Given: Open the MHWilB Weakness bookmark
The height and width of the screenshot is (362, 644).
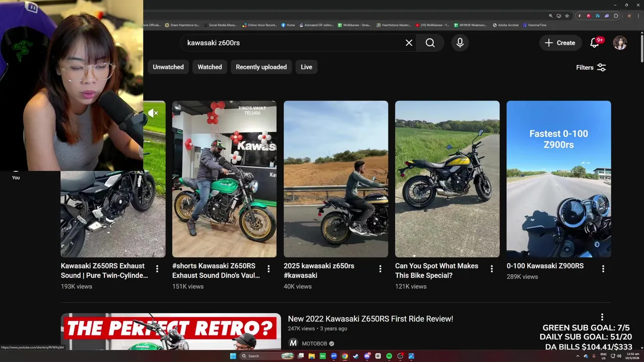Looking at the screenshot, I should pos(470,25).
